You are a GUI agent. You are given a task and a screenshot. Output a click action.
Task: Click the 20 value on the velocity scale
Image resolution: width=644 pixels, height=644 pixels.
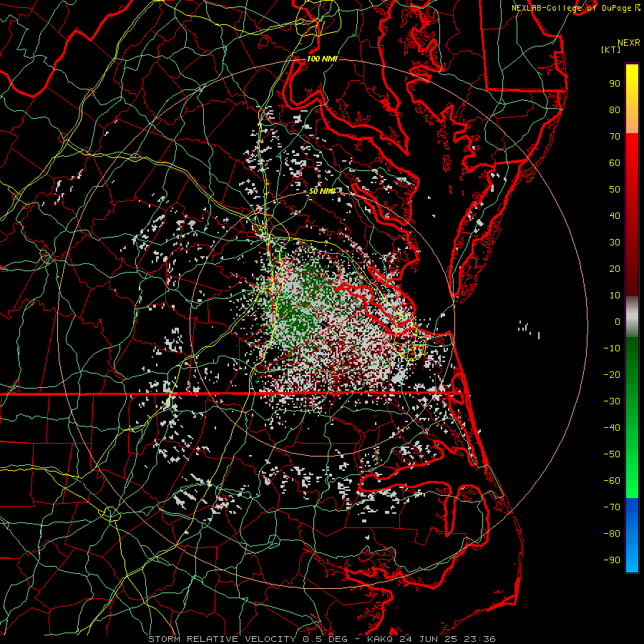coord(615,269)
